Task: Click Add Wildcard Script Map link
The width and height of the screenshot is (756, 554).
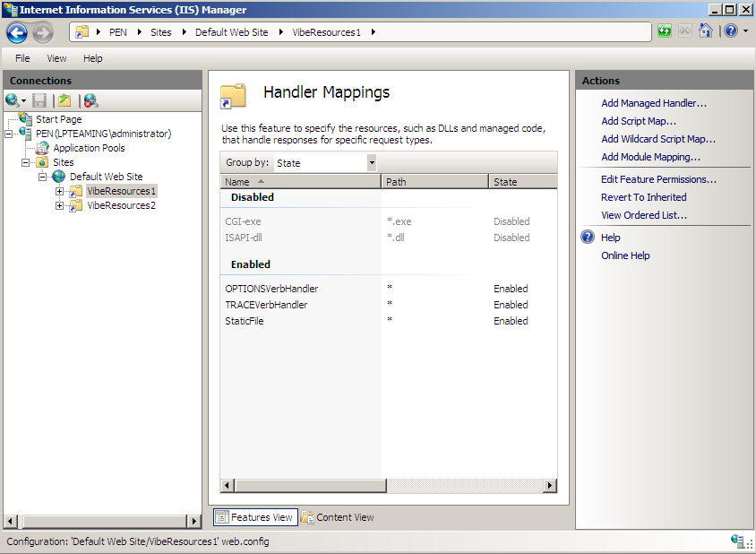Action: click(658, 139)
